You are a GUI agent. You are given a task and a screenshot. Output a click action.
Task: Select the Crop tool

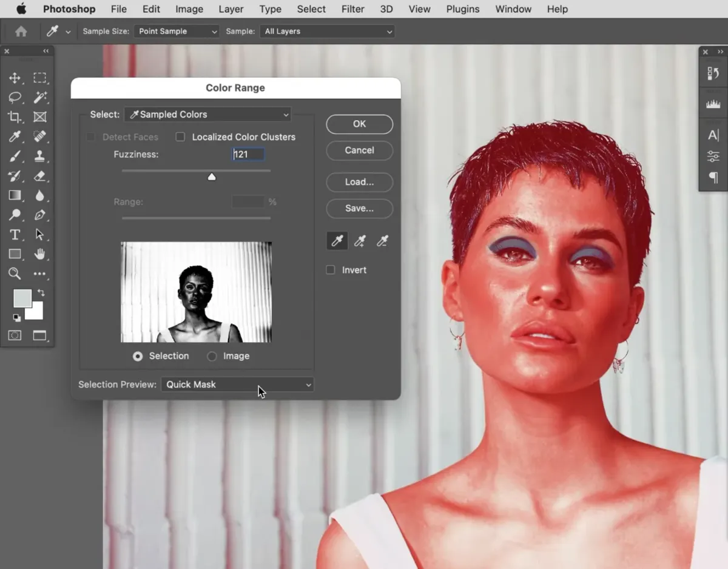tap(15, 117)
